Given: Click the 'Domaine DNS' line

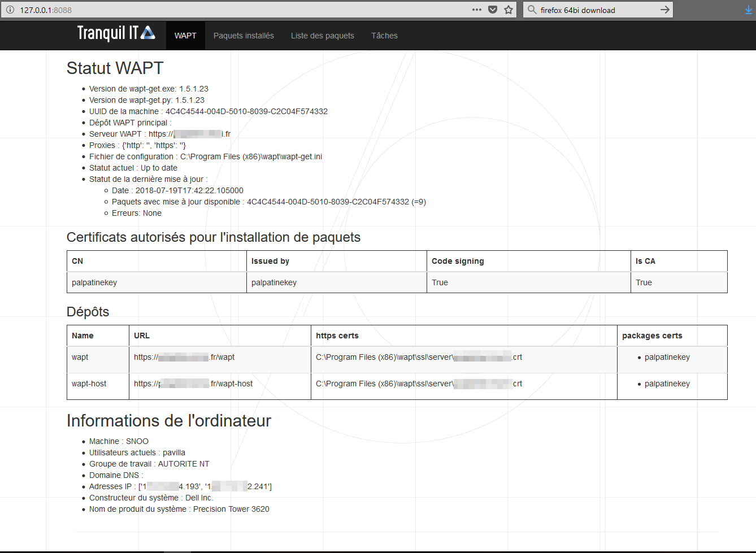Looking at the screenshot, I should (116, 475).
